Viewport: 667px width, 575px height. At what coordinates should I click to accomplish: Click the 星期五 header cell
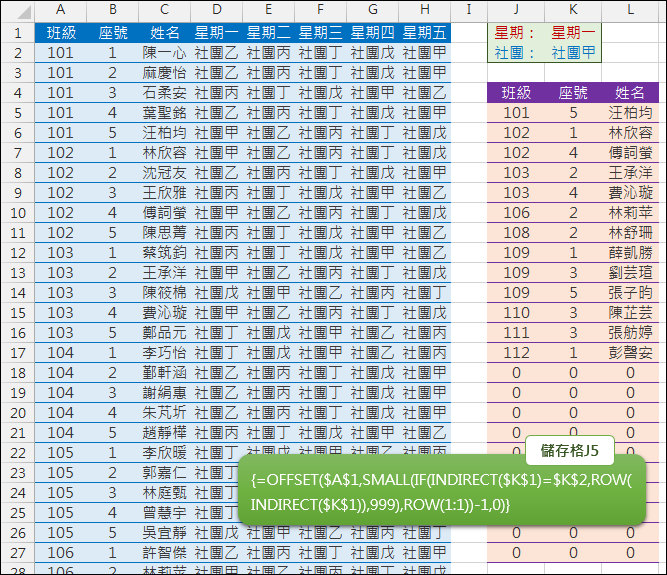425,33
